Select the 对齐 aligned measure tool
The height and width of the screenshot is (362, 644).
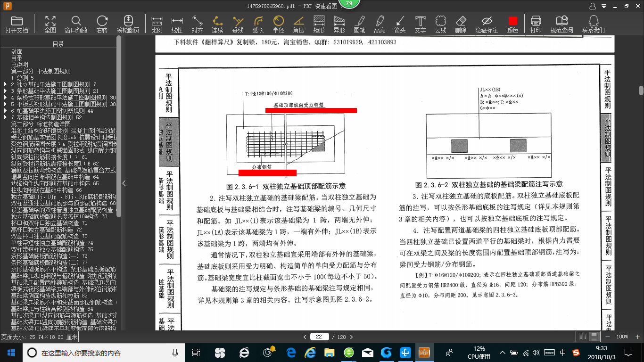pos(197,24)
